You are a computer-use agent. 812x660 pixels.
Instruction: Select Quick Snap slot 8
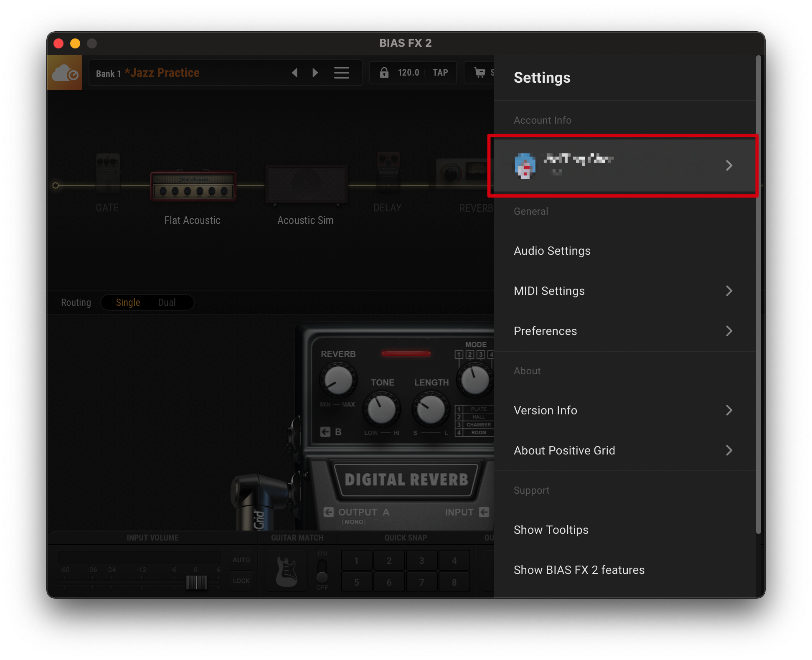click(x=454, y=582)
